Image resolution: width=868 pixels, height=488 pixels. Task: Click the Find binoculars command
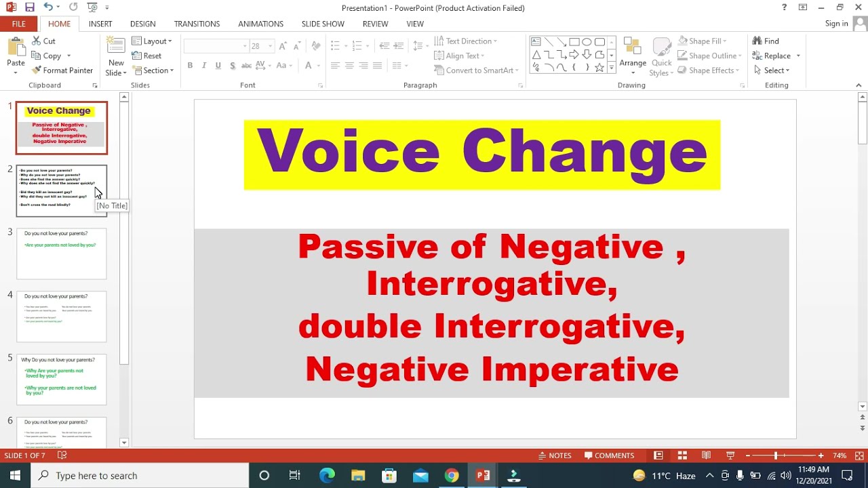point(766,41)
